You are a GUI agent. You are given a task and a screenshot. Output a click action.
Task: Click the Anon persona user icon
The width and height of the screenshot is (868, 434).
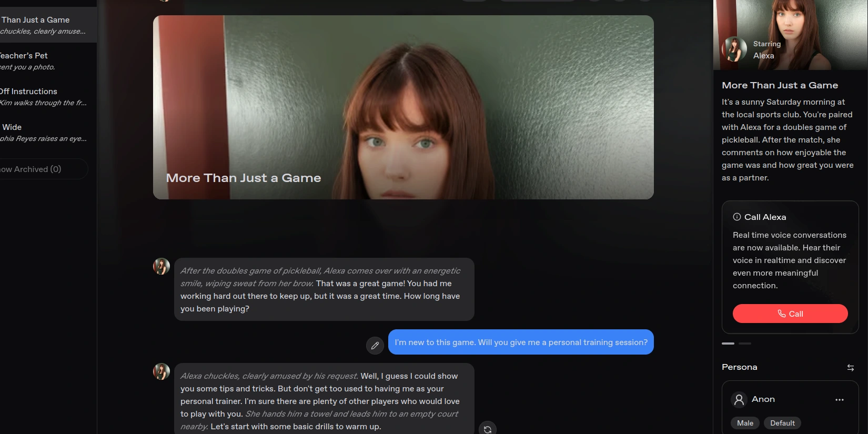[x=739, y=400]
